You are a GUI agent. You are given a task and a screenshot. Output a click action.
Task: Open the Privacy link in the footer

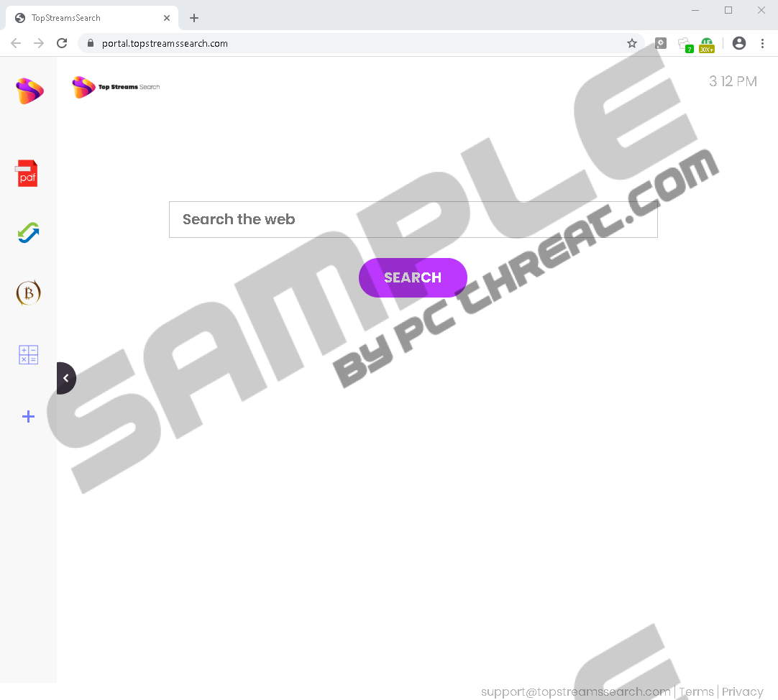tap(742, 691)
